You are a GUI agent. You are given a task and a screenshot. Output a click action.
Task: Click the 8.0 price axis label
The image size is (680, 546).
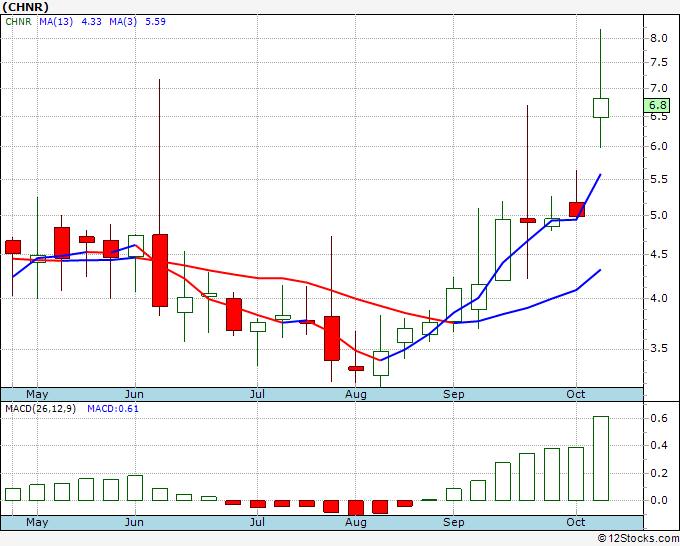pos(658,38)
